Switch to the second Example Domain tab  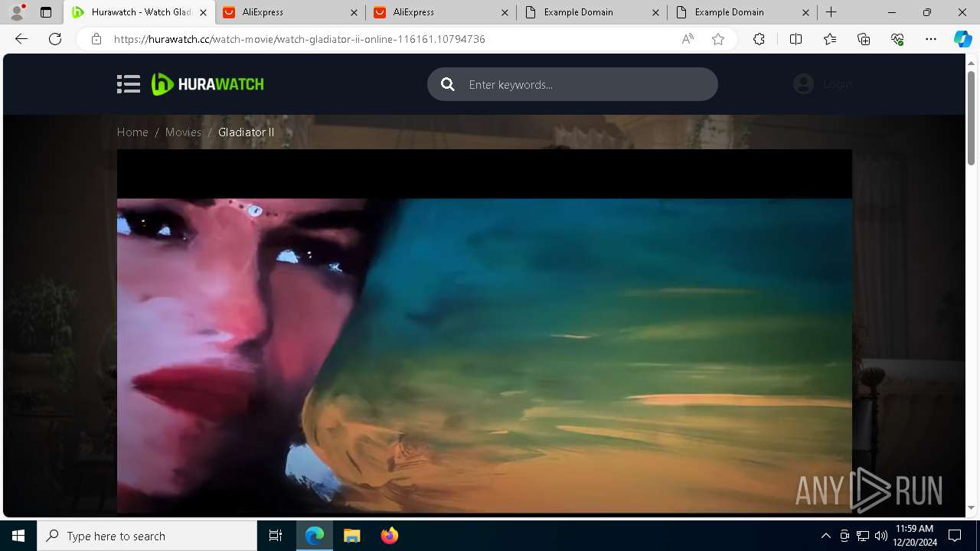(x=743, y=12)
